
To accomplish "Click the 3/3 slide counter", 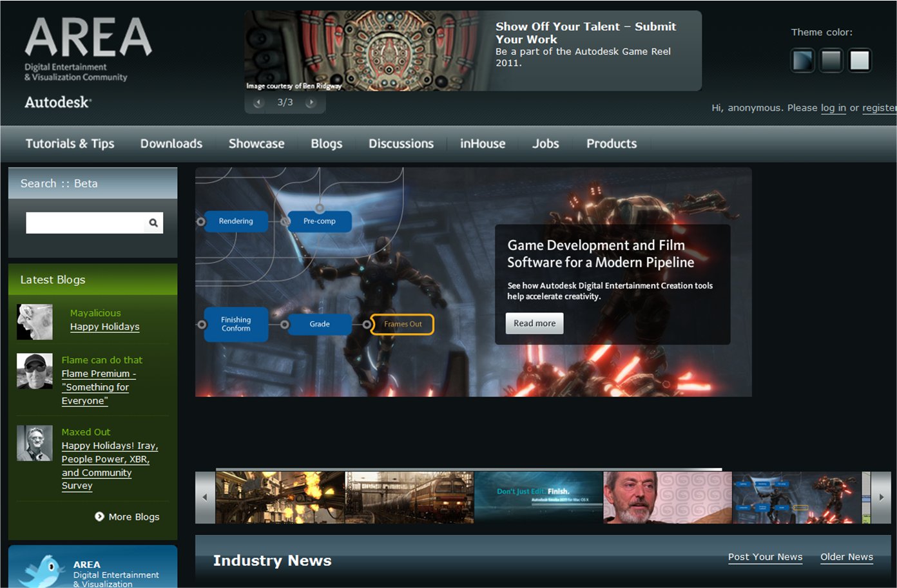I will [285, 102].
